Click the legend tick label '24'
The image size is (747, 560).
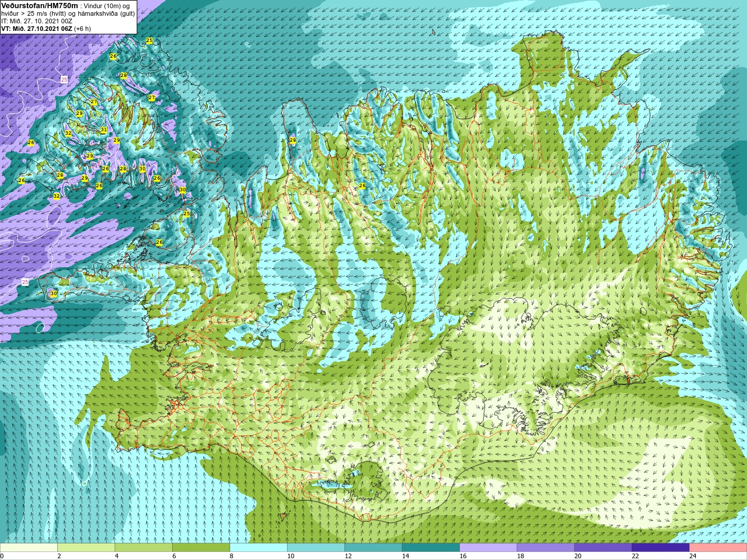pos(693,556)
